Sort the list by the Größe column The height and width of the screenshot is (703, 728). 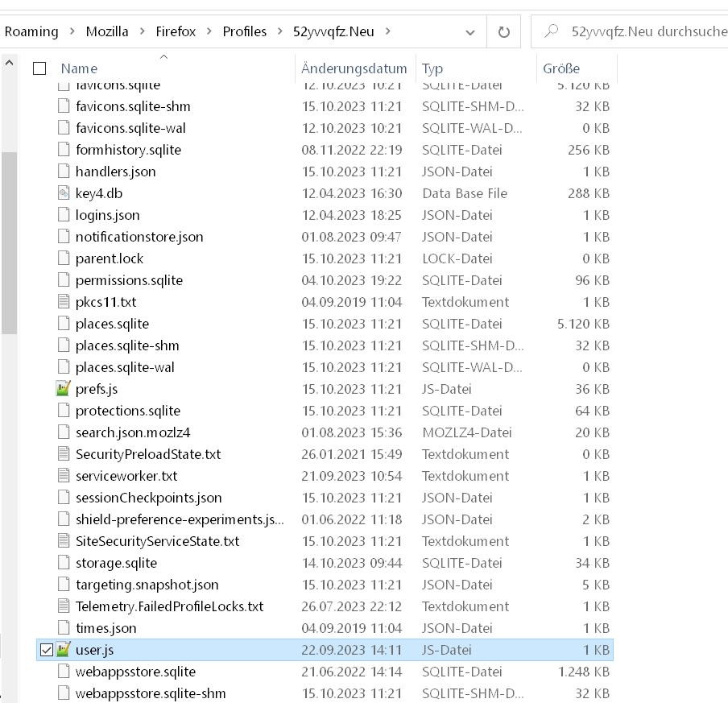click(x=561, y=68)
